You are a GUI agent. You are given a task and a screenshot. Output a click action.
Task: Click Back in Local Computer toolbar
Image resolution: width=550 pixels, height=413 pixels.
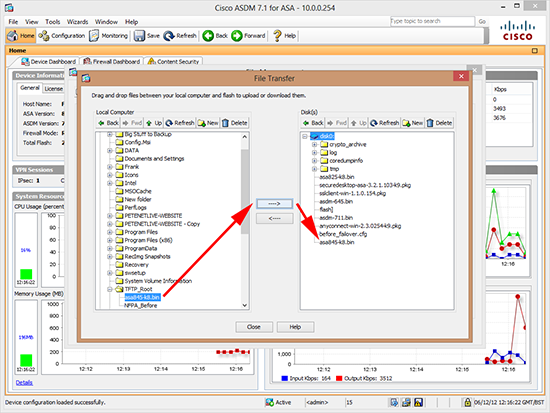coord(108,123)
